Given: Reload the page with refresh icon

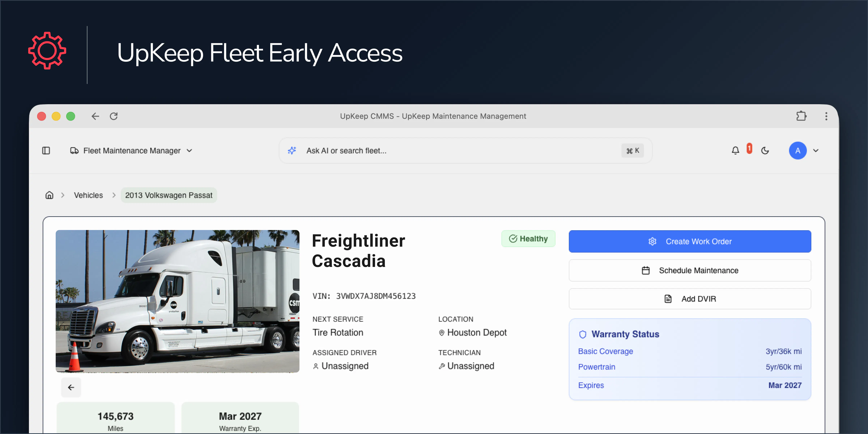Looking at the screenshot, I should tap(114, 116).
